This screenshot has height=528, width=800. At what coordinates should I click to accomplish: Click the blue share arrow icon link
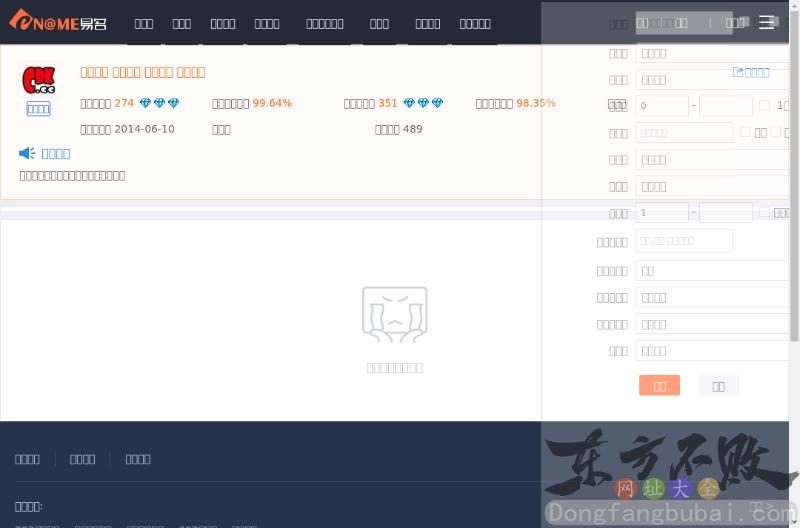751,72
